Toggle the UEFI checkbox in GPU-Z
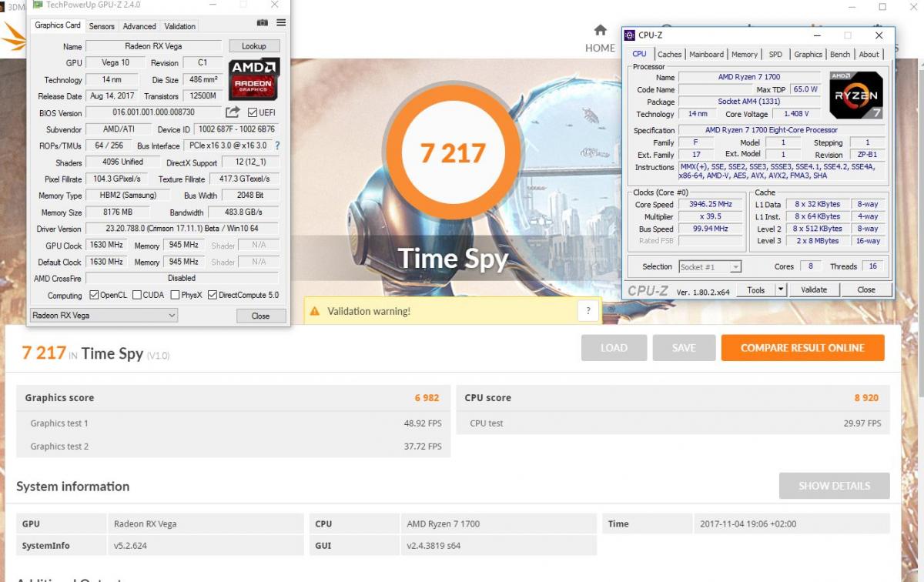 [253, 113]
